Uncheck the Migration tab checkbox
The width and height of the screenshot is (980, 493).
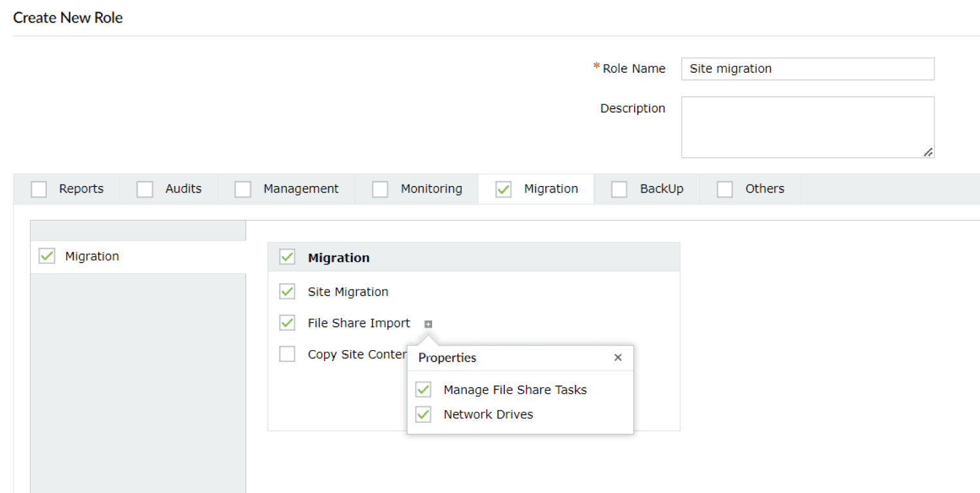pyautogui.click(x=504, y=189)
